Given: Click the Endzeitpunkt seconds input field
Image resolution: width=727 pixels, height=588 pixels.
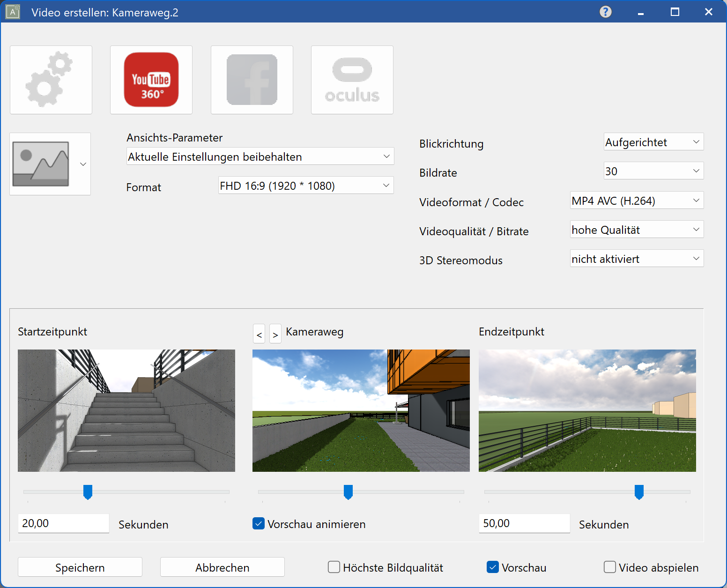Looking at the screenshot, I should [524, 523].
